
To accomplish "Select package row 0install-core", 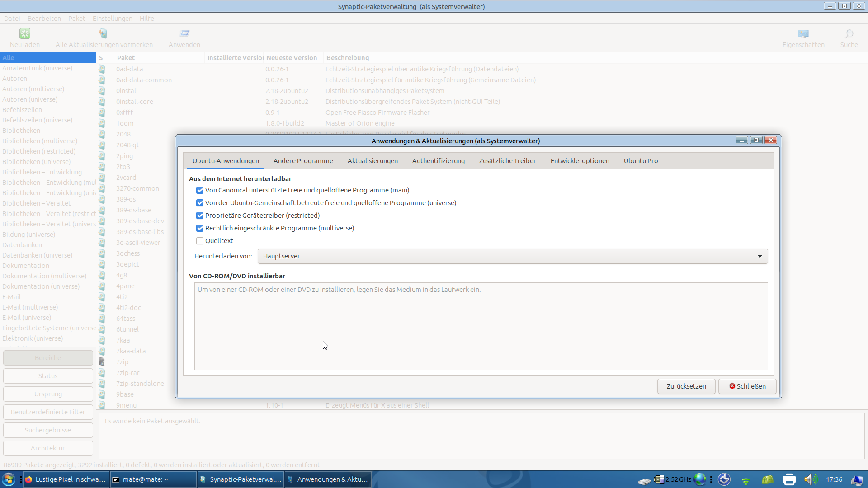I will click(482, 102).
